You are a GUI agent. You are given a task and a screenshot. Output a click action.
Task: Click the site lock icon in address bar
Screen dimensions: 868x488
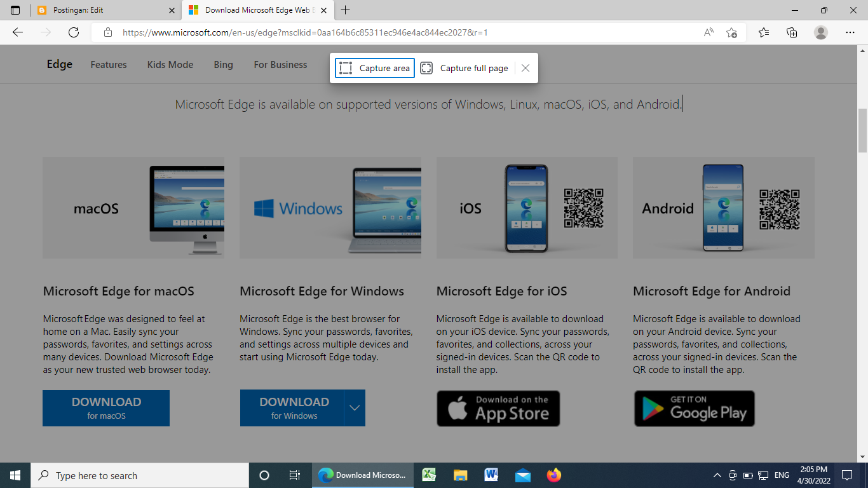108,32
